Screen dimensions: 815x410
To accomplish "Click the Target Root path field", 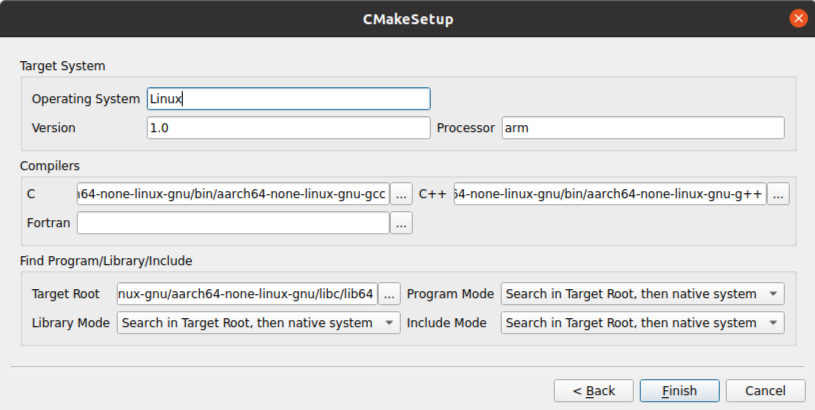I will coord(247,294).
